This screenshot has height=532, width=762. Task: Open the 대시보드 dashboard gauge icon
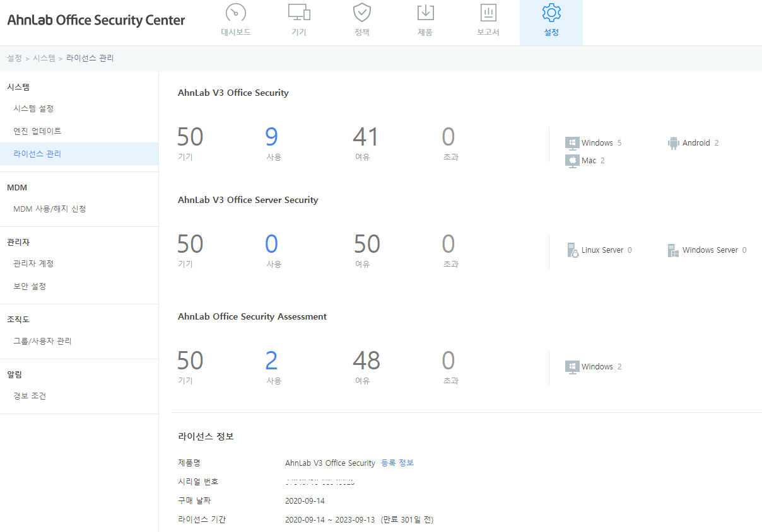click(236, 13)
